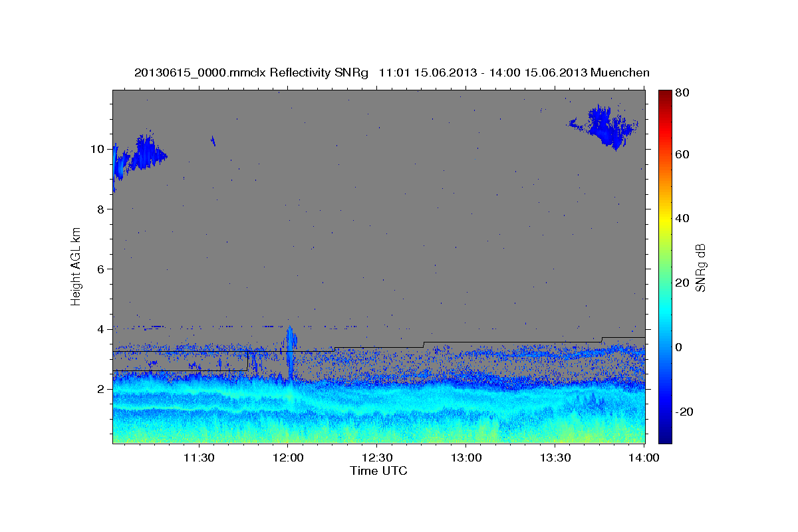Viewport: 798px width, 532px height.
Task: Click the colorbar value 40
Action: point(684,218)
